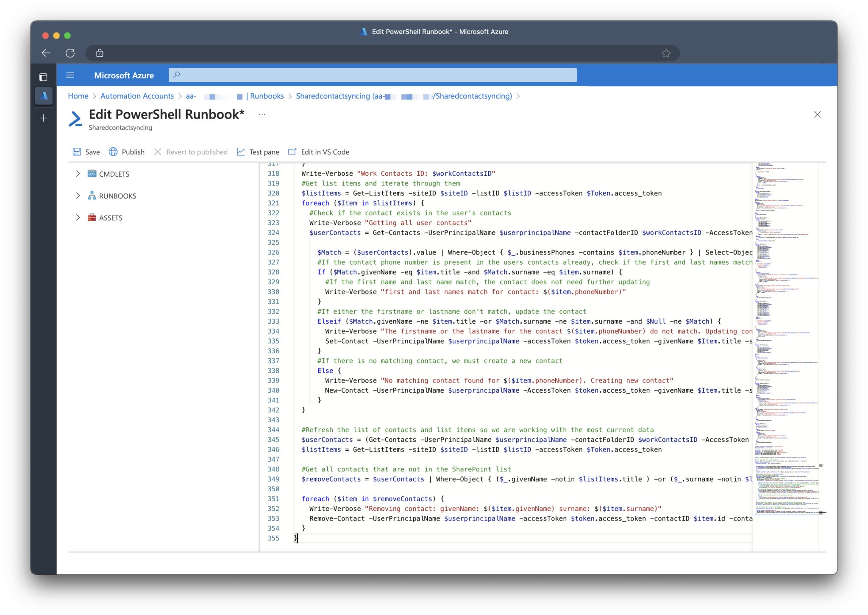Click line number 321
Image resolution: width=868 pixels, height=615 pixels.
click(x=273, y=203)
